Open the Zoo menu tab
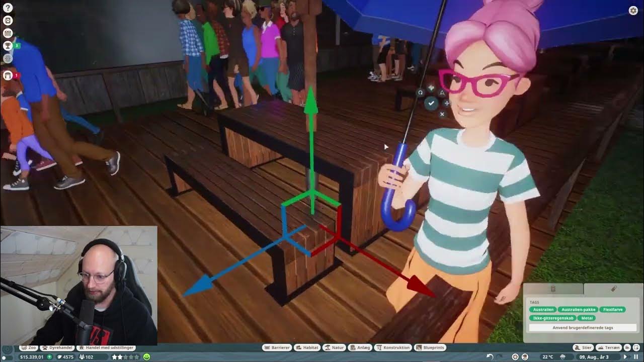 [29, 347]
